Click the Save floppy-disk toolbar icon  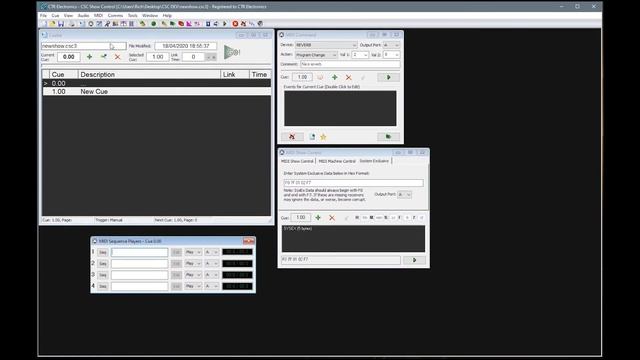coord(61,24)
